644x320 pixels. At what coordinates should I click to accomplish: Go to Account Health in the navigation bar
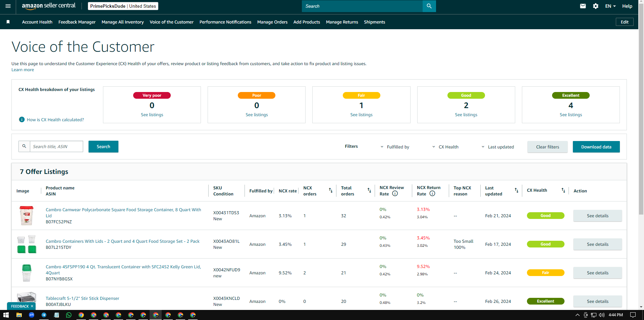[x=37, y=22]
